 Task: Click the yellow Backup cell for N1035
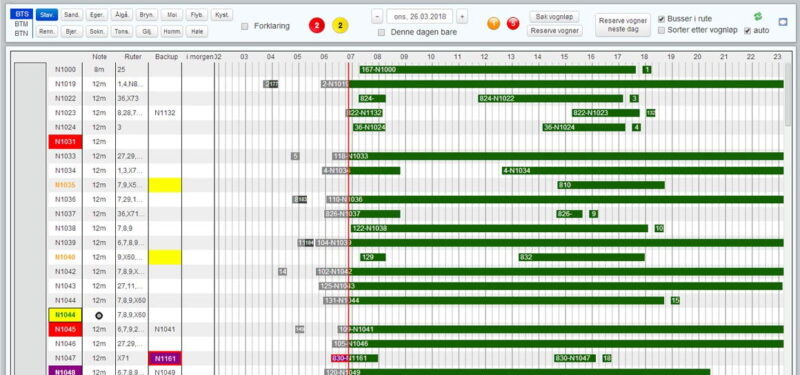click(165, 185)
